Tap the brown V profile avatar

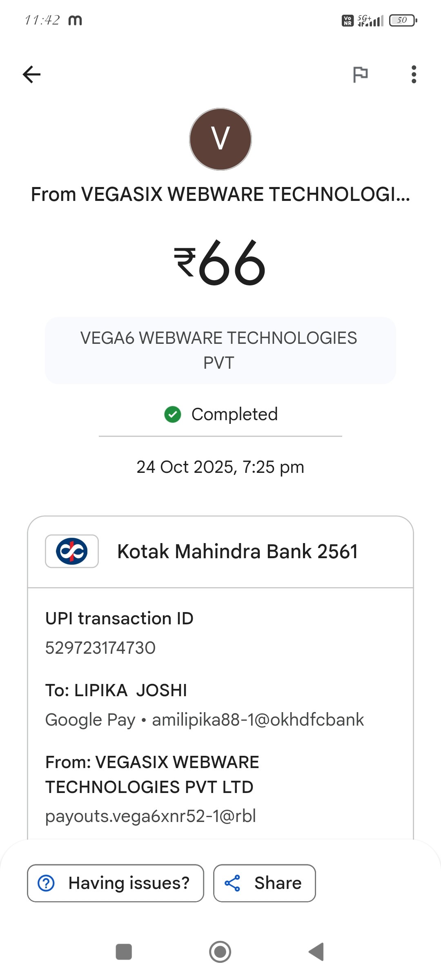(x=220, y=139)
